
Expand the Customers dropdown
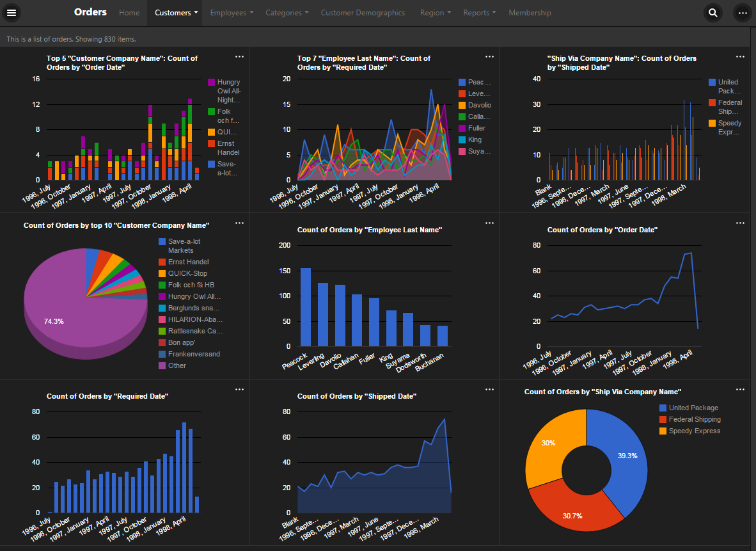175,12
